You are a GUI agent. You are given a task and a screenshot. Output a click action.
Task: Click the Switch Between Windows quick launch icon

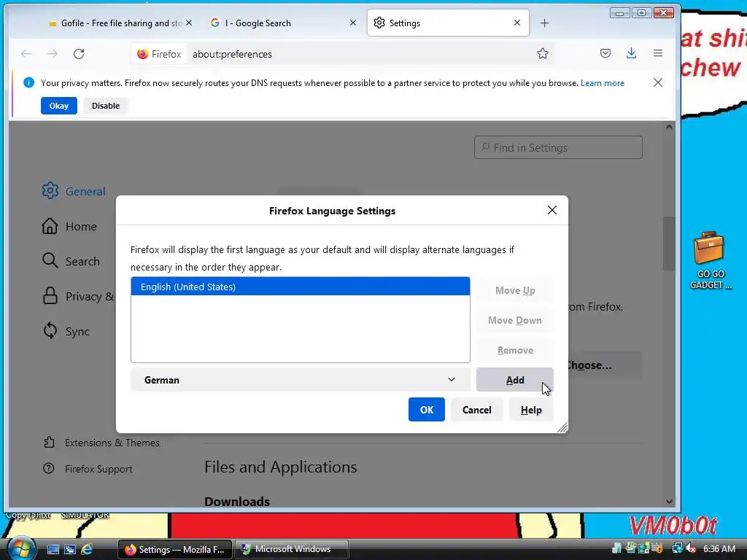(x=70, y=549)
